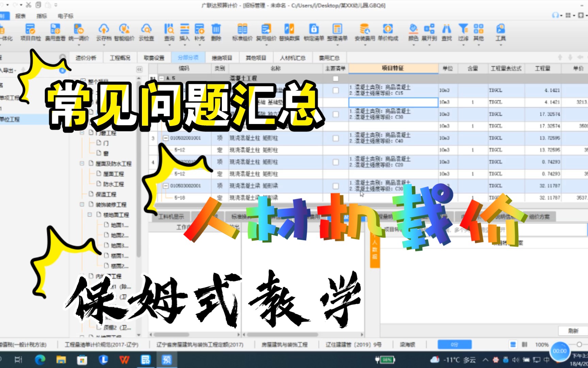The height and width of the screenshot is (368, 588).
Task: Collapse row 010502001001 in the table
Action: tap(166, 138)
